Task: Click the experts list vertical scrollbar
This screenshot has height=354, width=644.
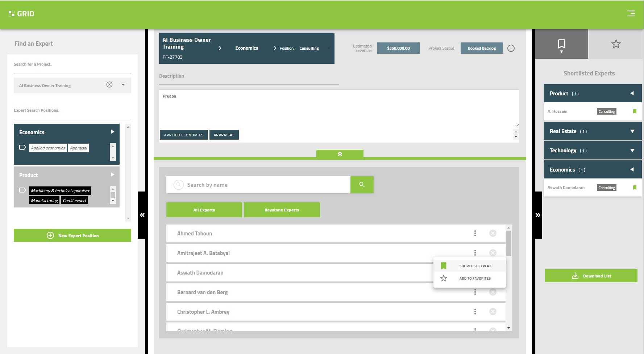Action: click(x=508, y=243)
